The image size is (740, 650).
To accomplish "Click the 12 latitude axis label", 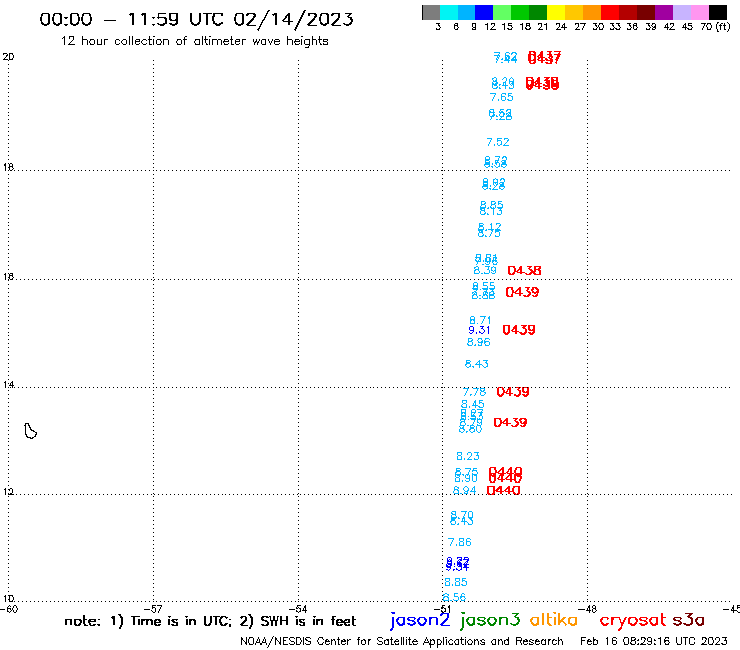I will tap(8, 492).
